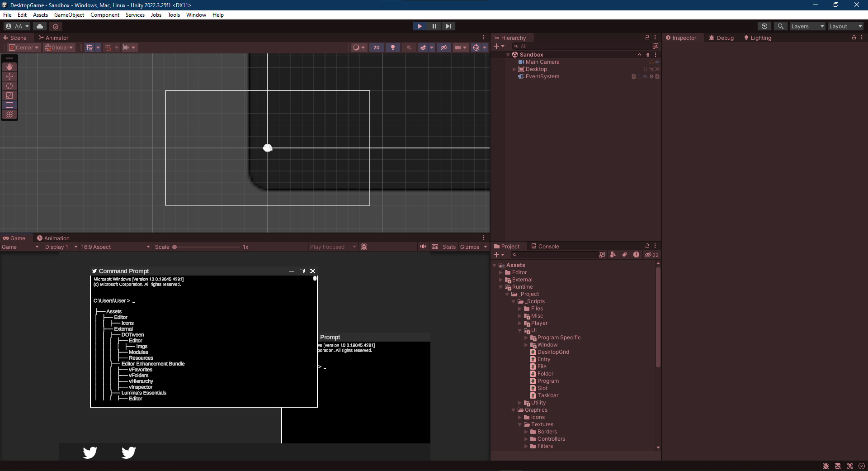Select the Move tool
This screenshot has height=471, width=868.
(x=9, y=76)
